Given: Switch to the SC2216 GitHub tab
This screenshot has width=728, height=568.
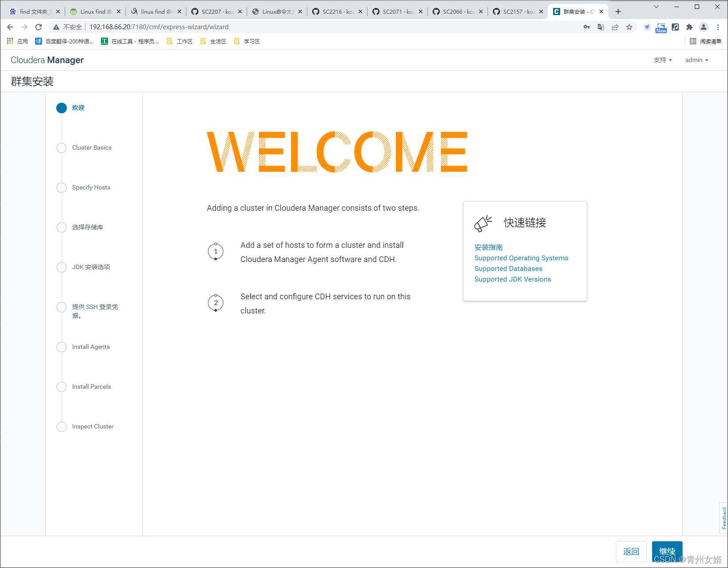Looking at the screenshot, I should point(337,12).
